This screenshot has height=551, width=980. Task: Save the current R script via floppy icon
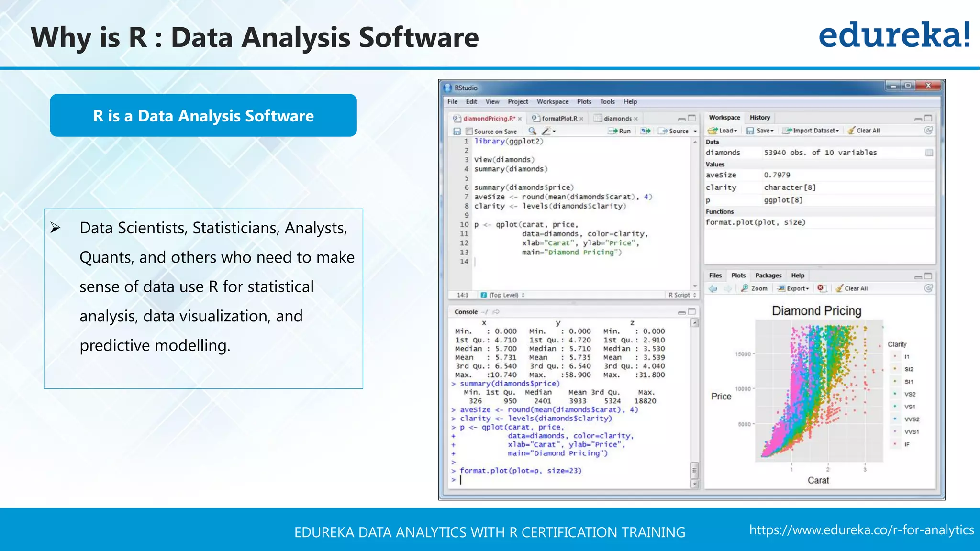pyautogui.click(x=457, y=131)
